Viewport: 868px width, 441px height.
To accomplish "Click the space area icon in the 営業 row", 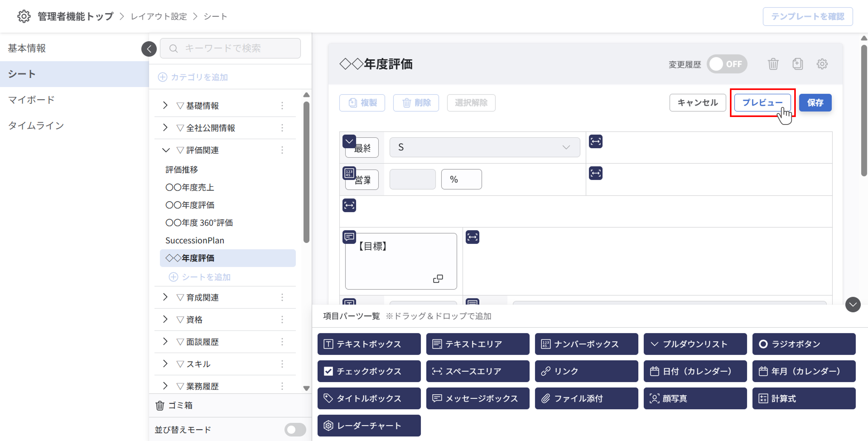I will (595, 173).
